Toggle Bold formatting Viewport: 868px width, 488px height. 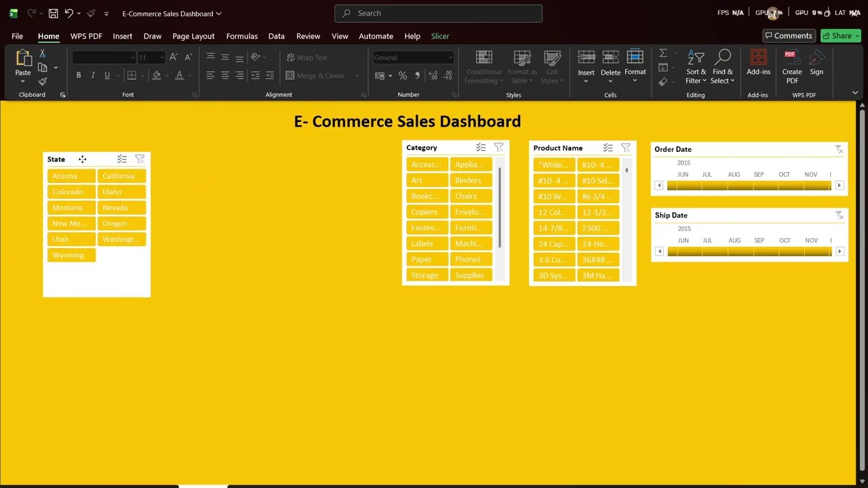pos(79,75)
